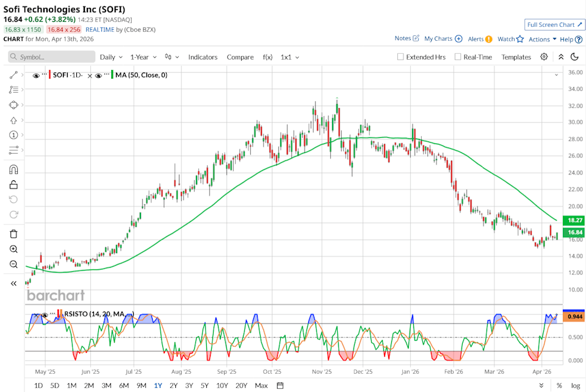Click the undo arrow icon

[x=13, y=199]
